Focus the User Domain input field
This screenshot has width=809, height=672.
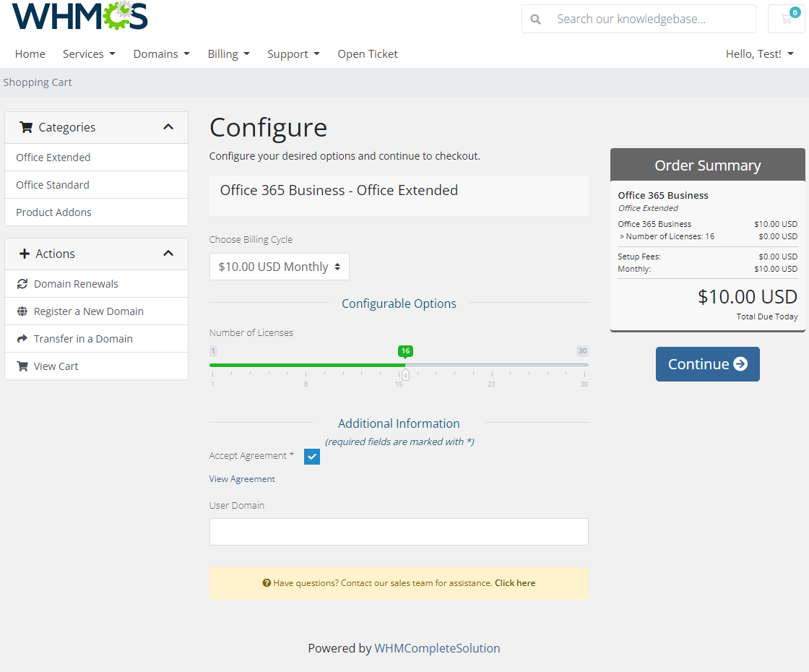point(399,532)
